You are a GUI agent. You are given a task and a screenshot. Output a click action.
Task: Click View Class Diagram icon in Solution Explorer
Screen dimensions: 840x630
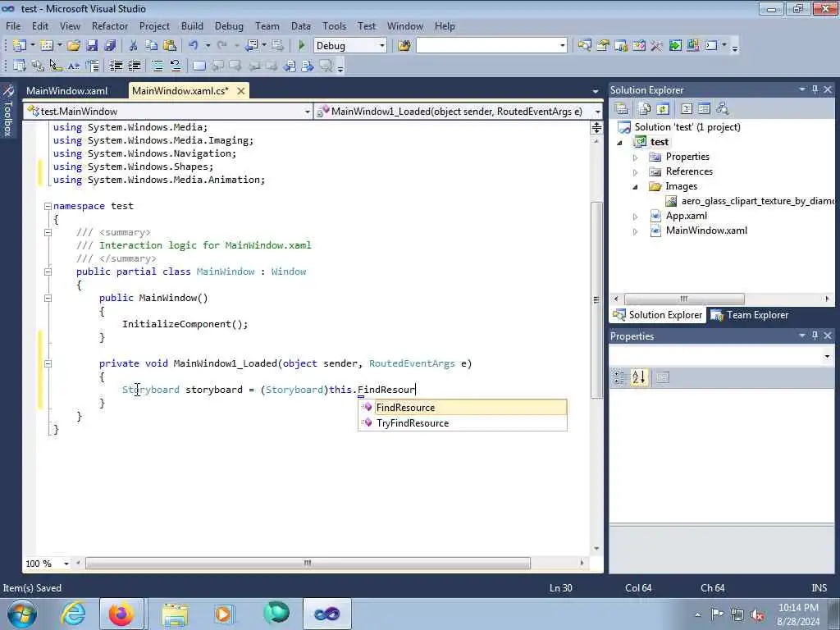(x=722, y=109)
